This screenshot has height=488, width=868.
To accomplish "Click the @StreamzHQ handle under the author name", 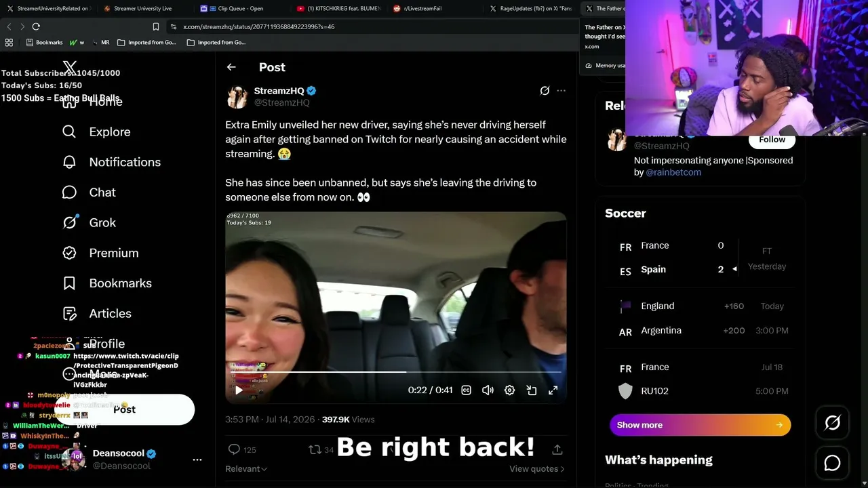I will [281, 102].
